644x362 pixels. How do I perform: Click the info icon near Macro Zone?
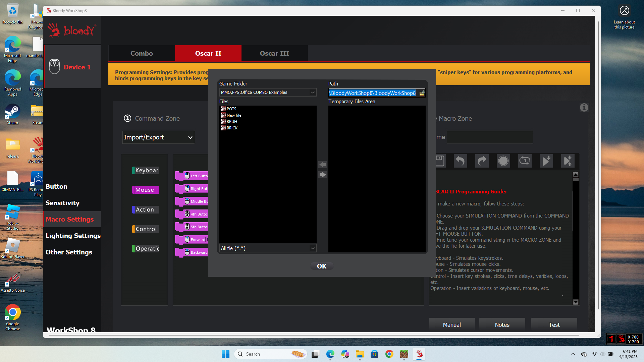[584, 108]
